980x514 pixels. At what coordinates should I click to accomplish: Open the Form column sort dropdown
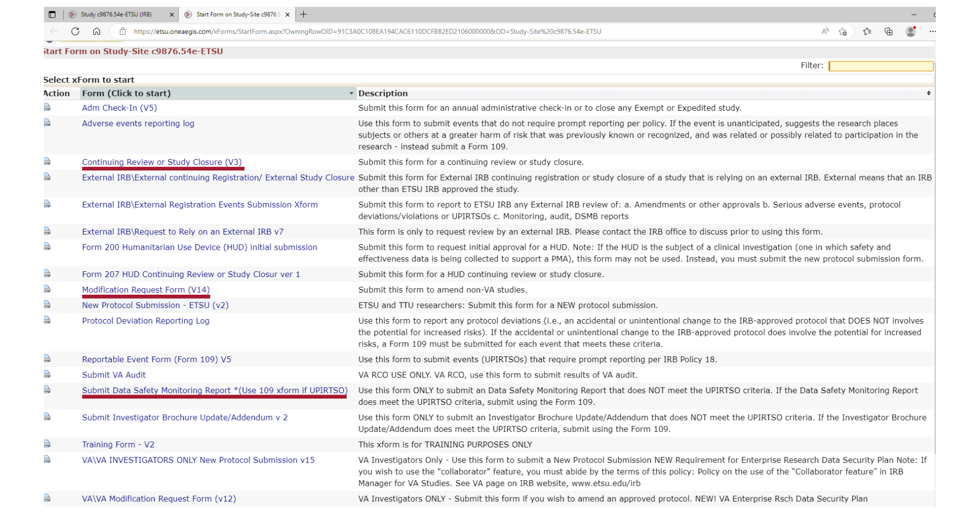pyautogui.click(x=351, y=93)
